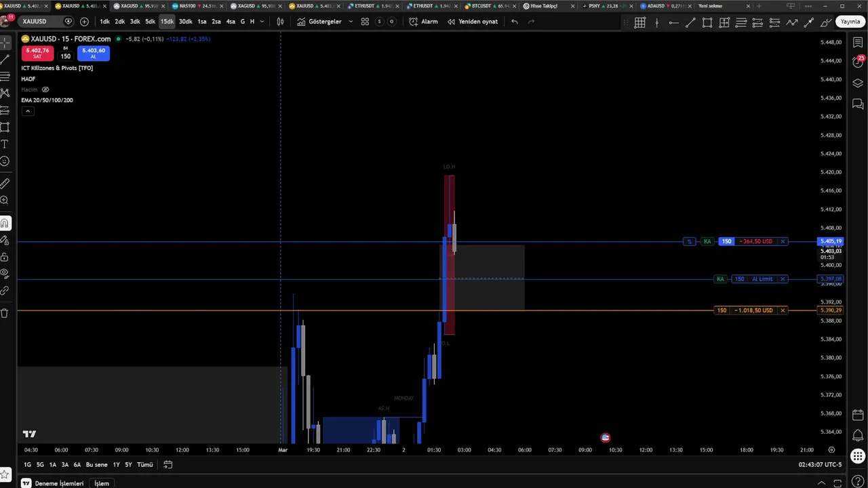Toggle magnet mode in left sidebar
The width and height of the screenshot is (868, 488).
[x=5, y=223]
